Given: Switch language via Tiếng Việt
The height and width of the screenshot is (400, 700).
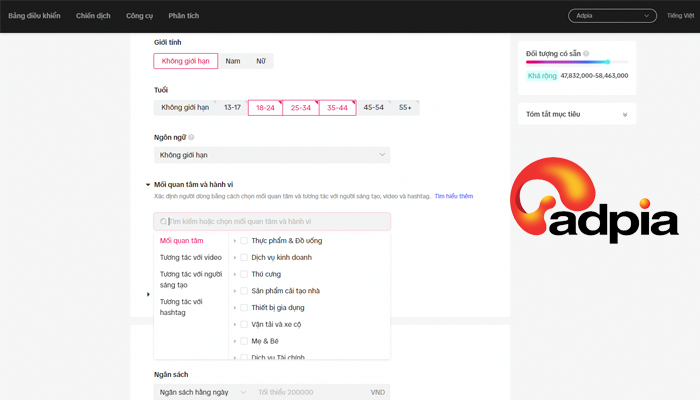Looking at the screenshot, I should [680, 16].
